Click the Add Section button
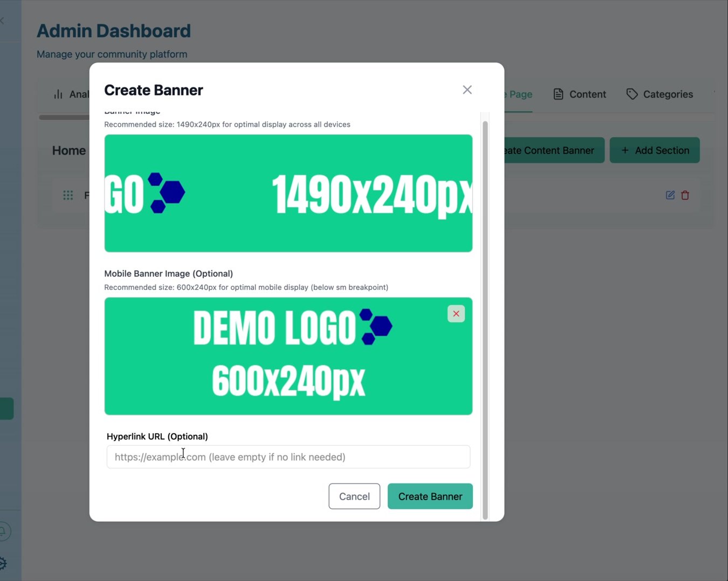Screen dimensions: 728x581 (x=655, y=150)
